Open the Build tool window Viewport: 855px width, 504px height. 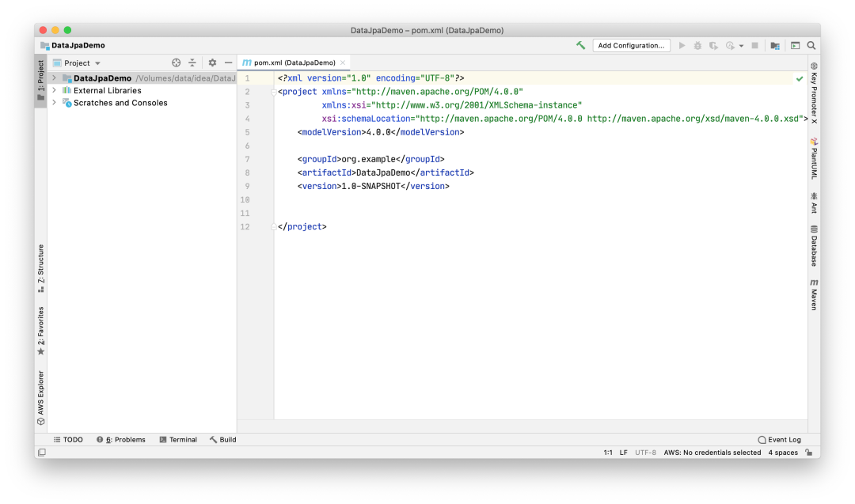[223, 440]
